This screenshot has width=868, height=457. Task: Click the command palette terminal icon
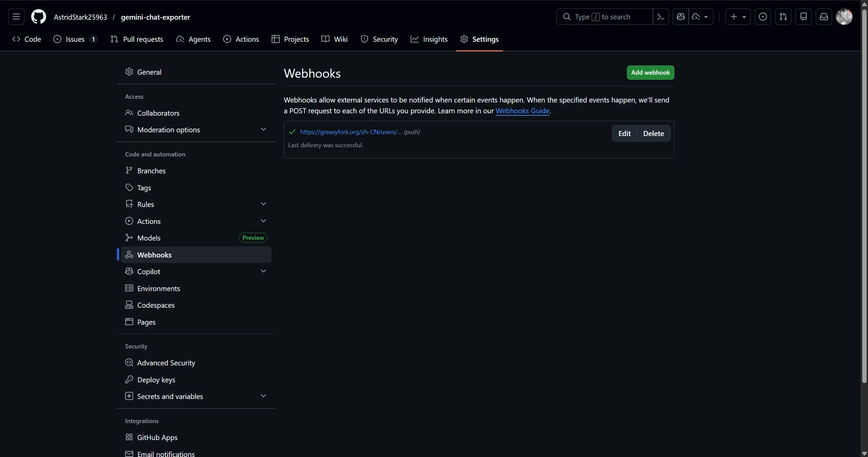[661, 17]
